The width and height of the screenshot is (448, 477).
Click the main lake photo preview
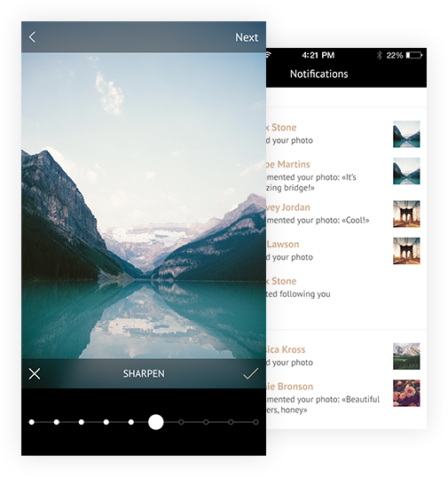tap(144, 206)
